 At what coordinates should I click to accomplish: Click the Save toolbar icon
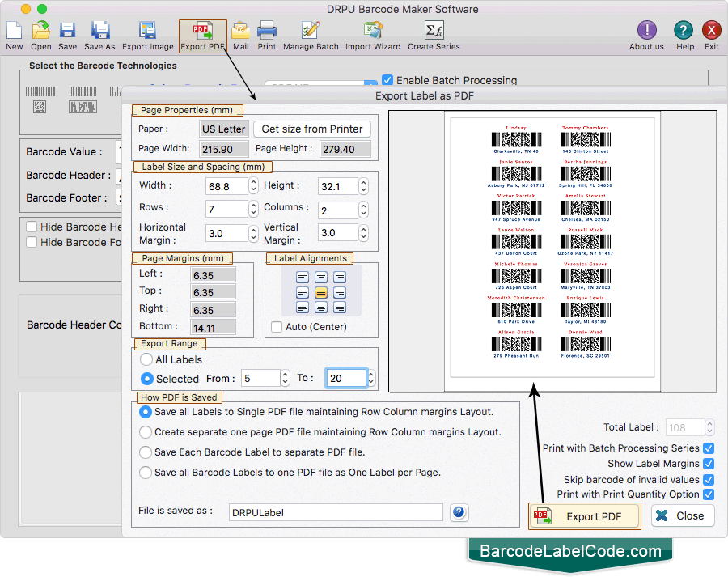(x=67, y=36)
